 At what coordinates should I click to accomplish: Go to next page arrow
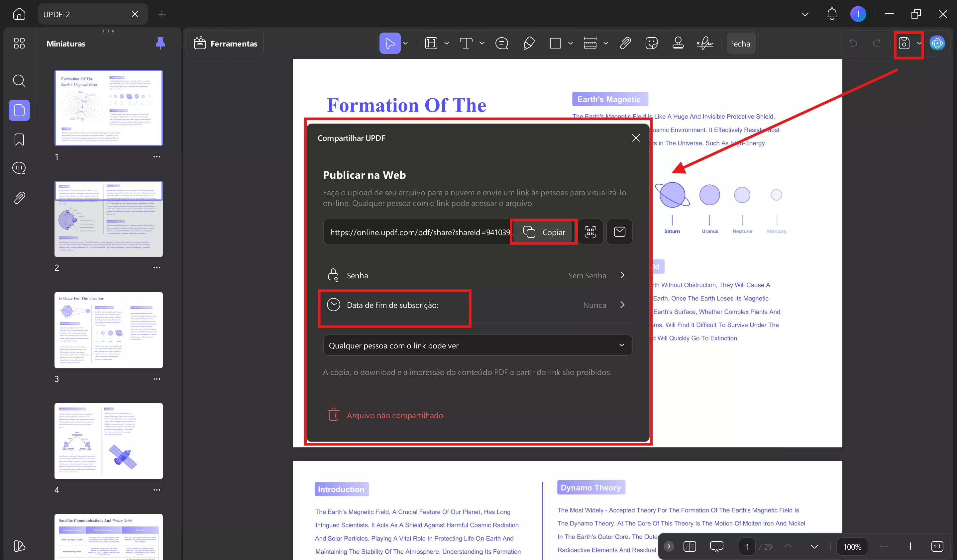click(814, 546)
